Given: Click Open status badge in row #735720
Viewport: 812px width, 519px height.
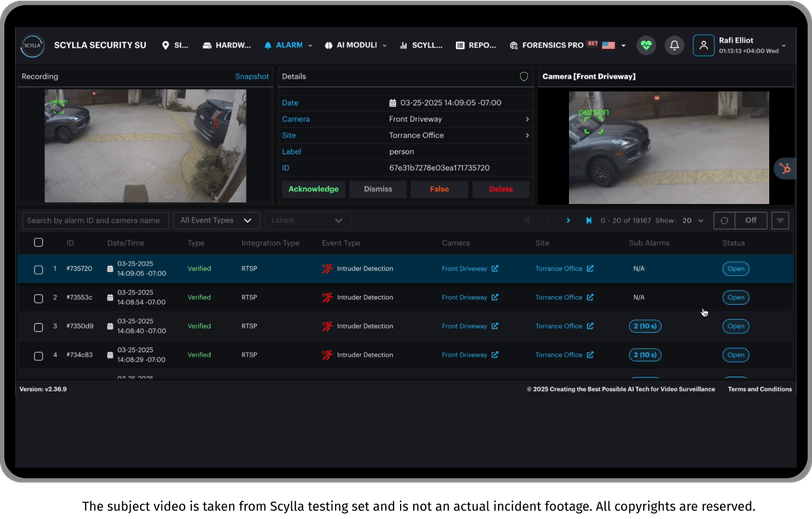Looking at the screenshot, I should click(x=735, y=268).
